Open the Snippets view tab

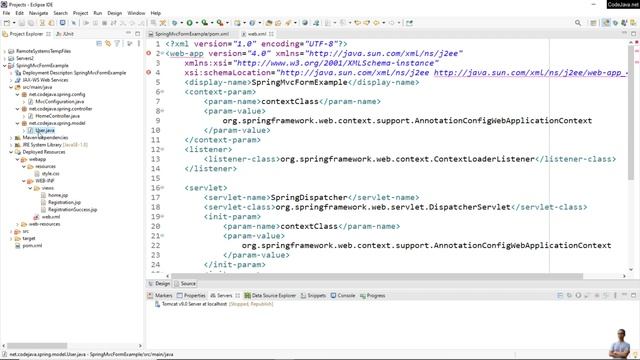(313, 296)
